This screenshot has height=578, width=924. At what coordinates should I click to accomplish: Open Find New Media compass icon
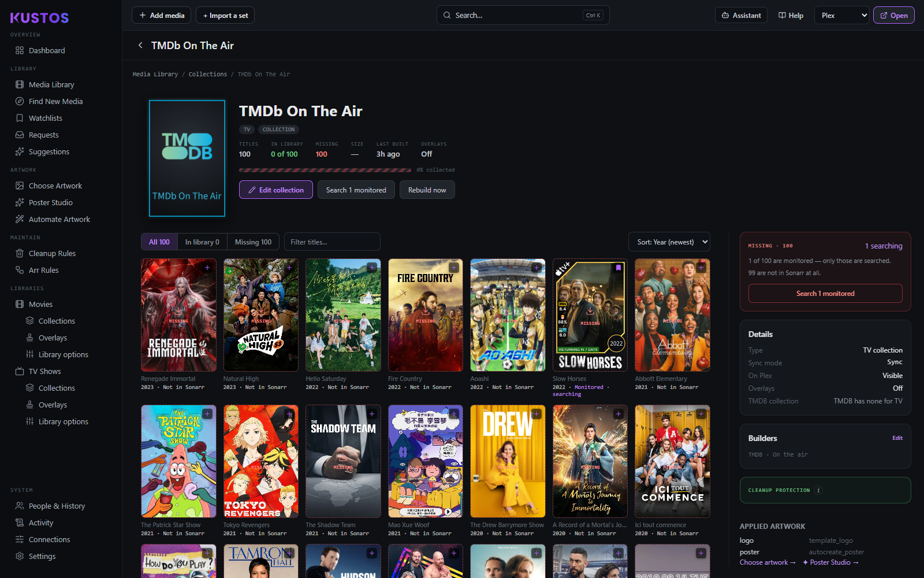pyautogui.click(x=20, y=101)
